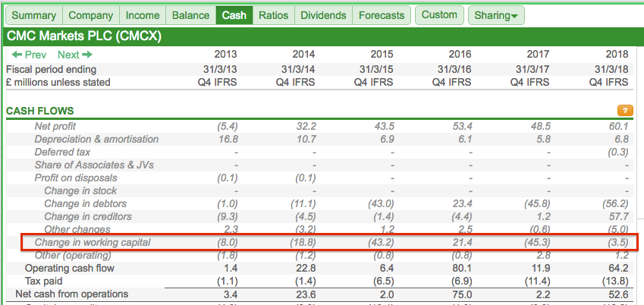644x305 pixels.
Task: Click Net cash from operations 2014 value 23.6
Action: pyautogui.click(x=305, y=294)
